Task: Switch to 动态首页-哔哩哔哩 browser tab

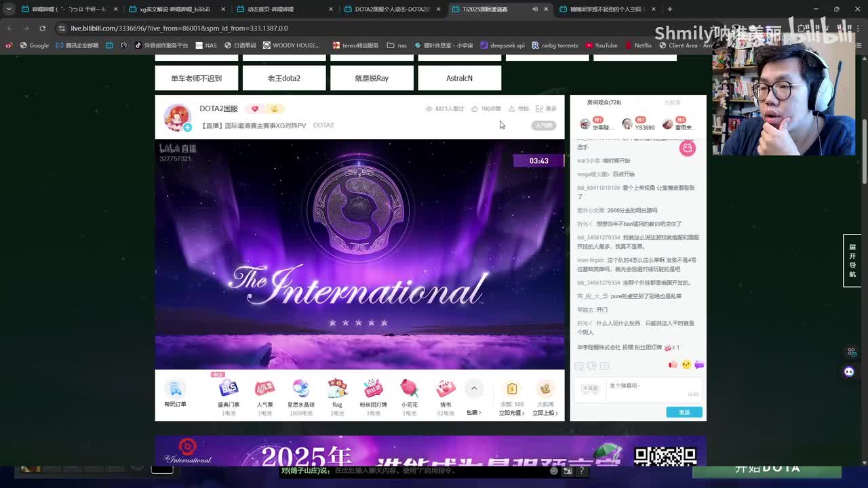Action: [x=283, y=9]
